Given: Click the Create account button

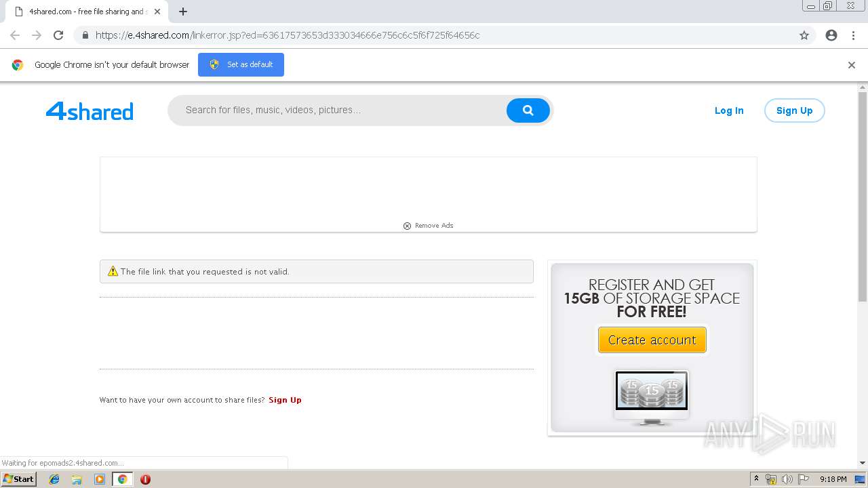Looking at the screenshot, I should coord(652,340).
